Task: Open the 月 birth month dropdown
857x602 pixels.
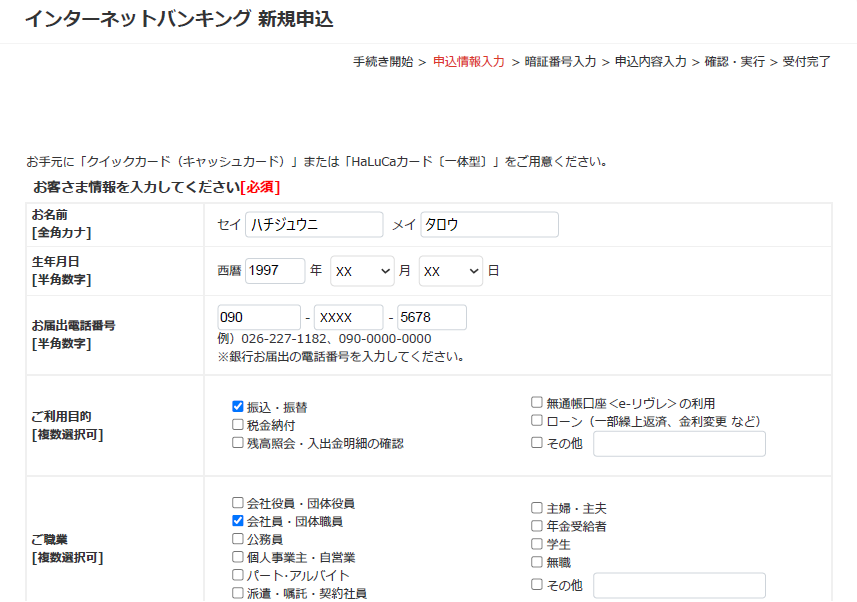Action: [362, 271]
